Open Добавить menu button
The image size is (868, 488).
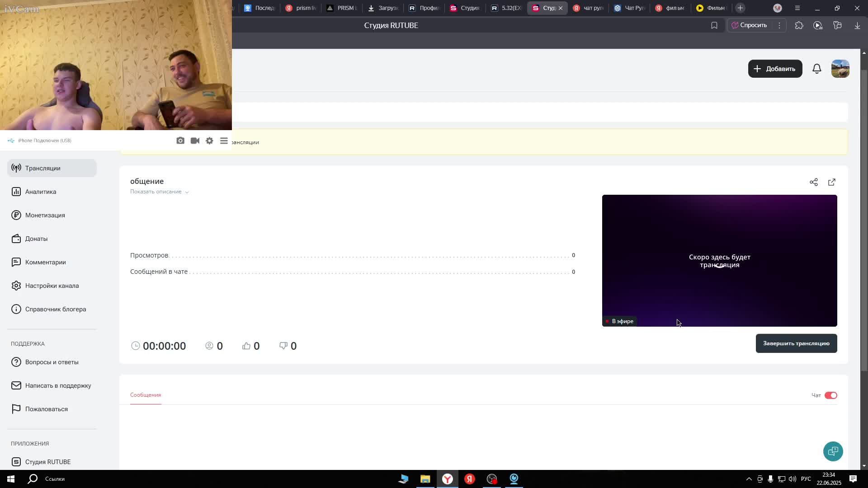tap(775, 69)
